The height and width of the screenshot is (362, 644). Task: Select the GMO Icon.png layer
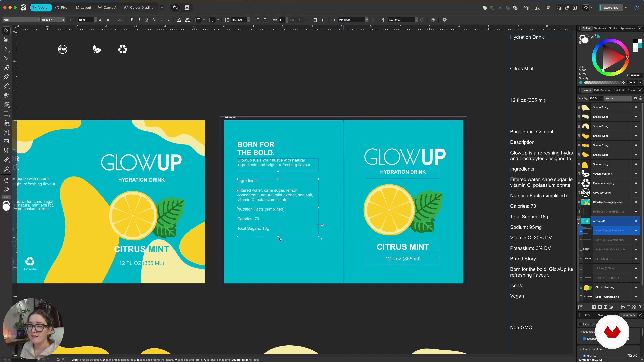(602, 193)
